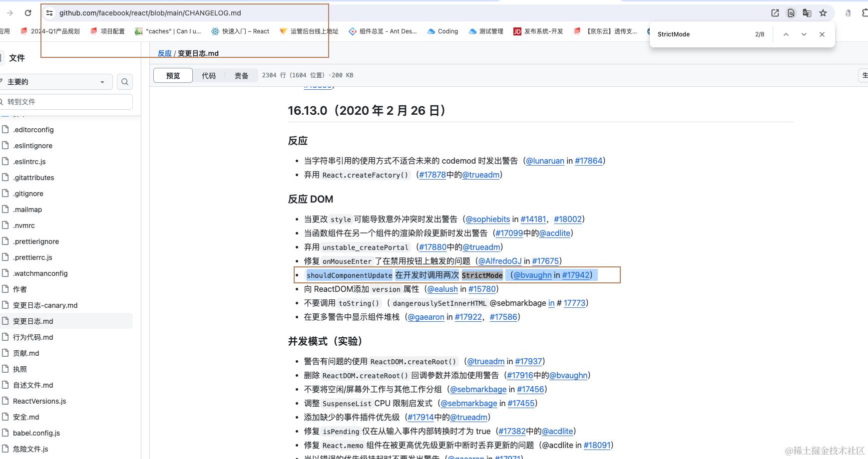Open babel.config.js in the file tree
The height and width of the screenshot is (459, 868).
36,433
